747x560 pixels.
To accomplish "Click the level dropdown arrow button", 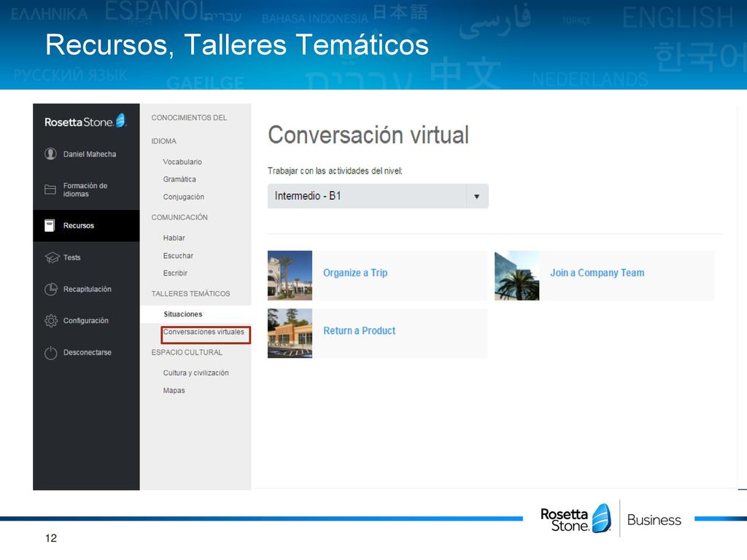I will (x=477, y=196).
